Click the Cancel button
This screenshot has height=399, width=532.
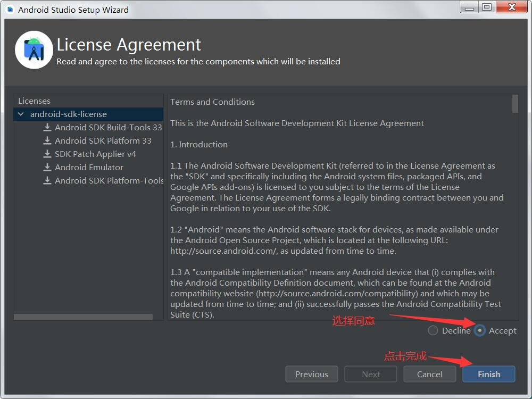tap(430, 374)
